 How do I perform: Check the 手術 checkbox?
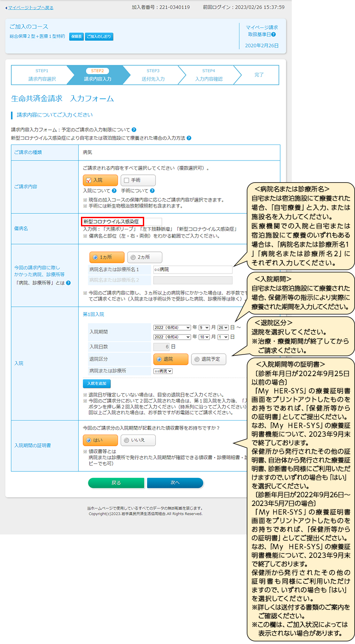point(127,180)
